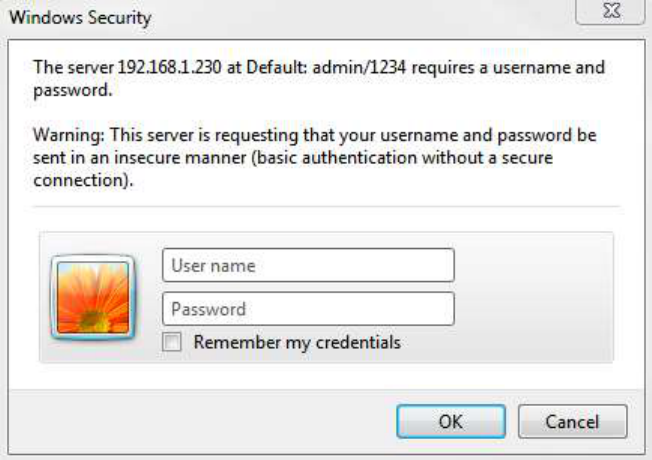The height and width of the screenshot is (460, 652).
Task: Confirm credentials with the OK button
Action: tap(451, 421)
